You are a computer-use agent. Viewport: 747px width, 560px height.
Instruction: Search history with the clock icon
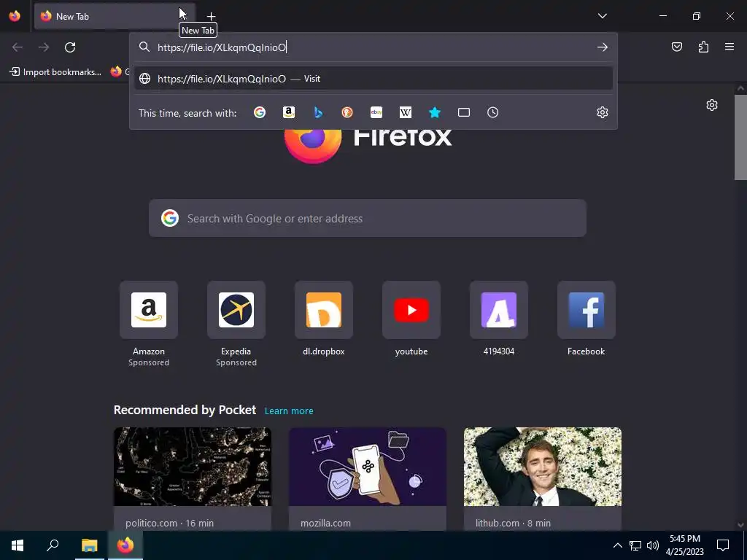tap(492, 112)
